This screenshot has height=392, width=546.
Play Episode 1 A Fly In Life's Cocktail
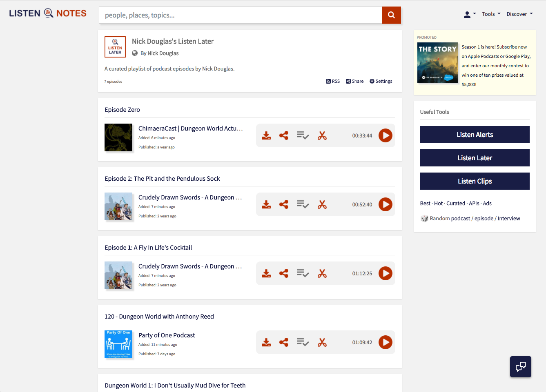click(x=386, y=273)
